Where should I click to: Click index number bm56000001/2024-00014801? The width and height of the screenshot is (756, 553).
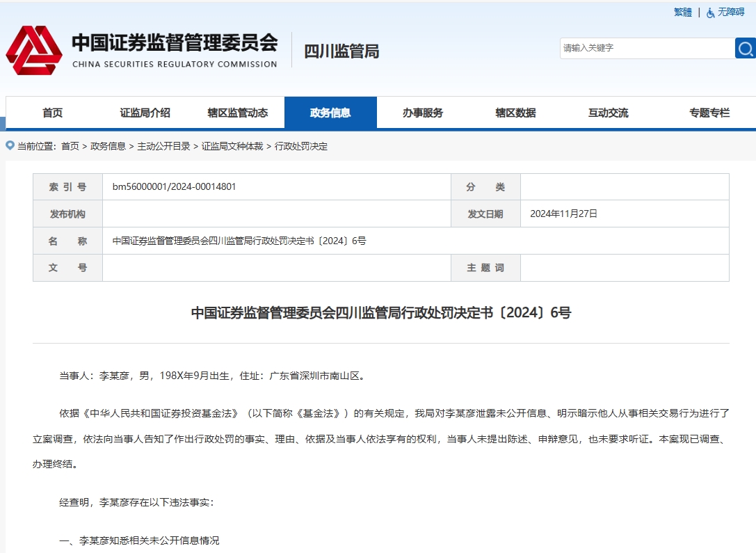click(174, 186)
